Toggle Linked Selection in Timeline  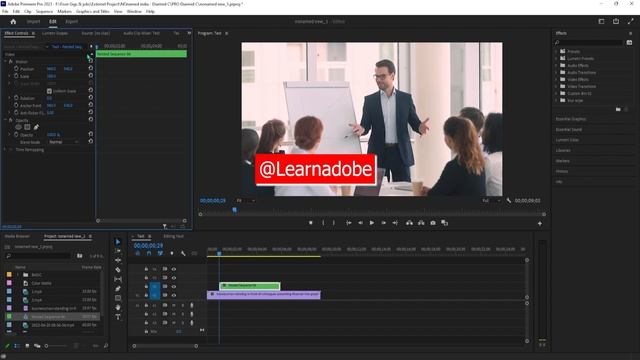click(160, 253)
